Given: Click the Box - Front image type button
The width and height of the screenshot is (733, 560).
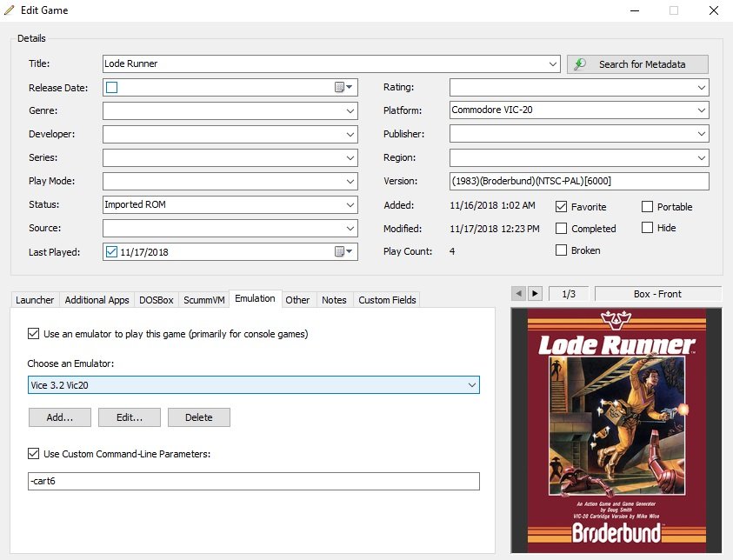Looking at the screenshot, I should pos(657,294).
